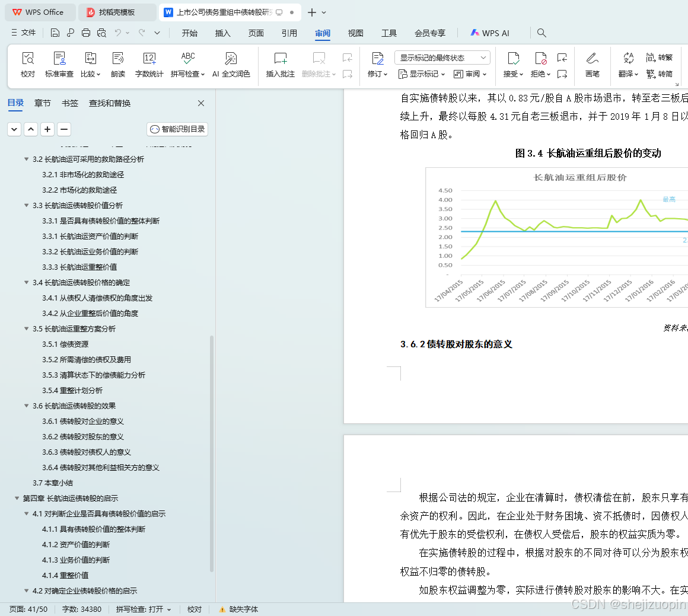
Task: Reject changes with 拒绝
Action: coord(540,65)
